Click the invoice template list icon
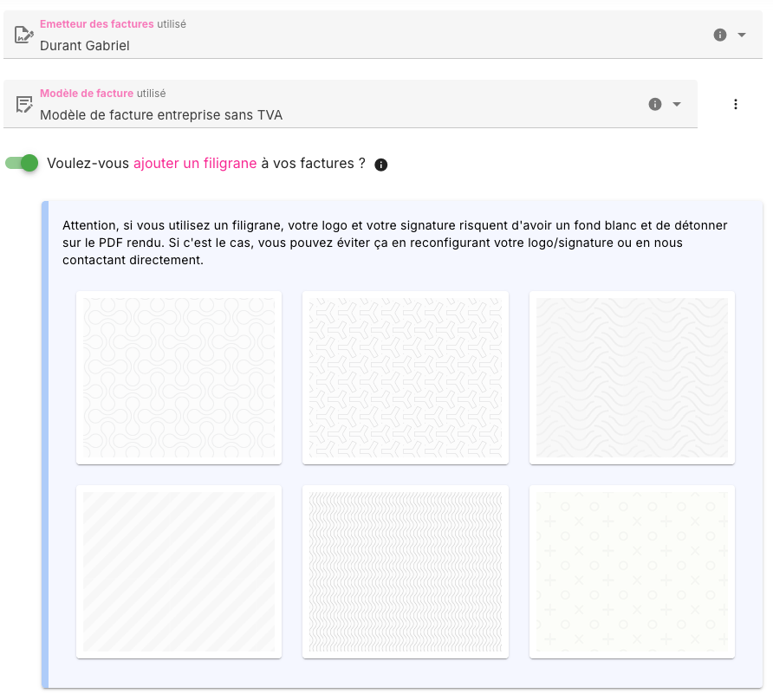 click(24, 104)
